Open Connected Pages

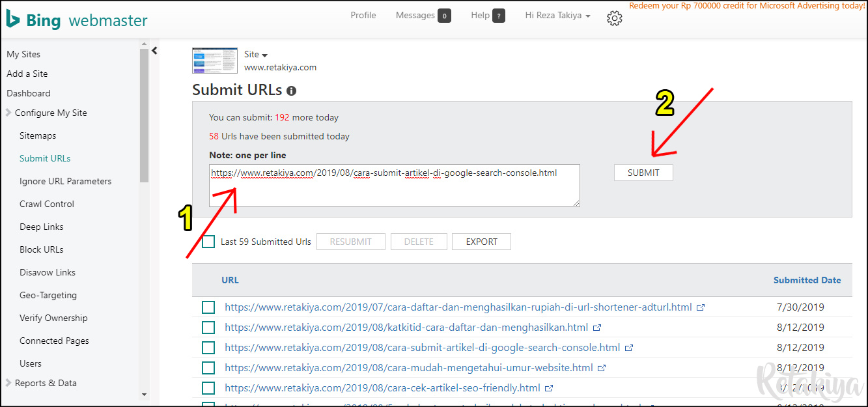tap(54, 341)
